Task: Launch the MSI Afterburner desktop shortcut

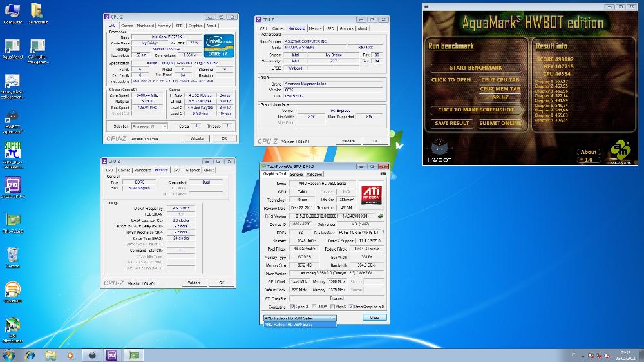Action: [x=12, y=330]
